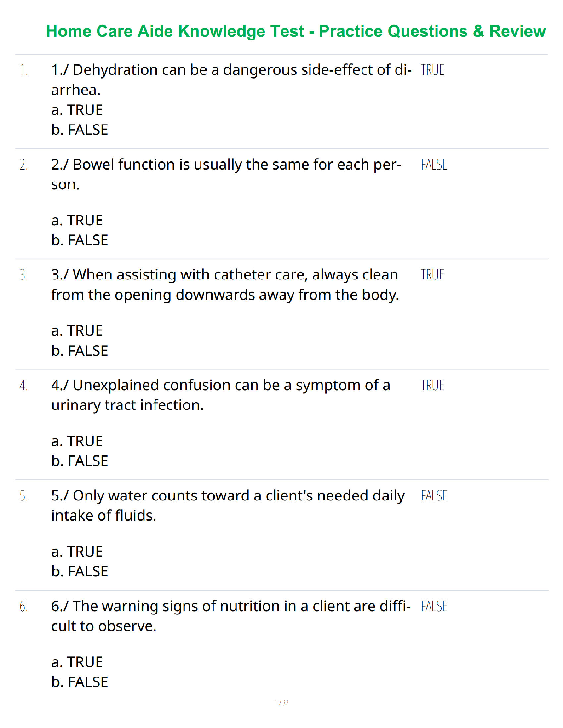Pick b. FALSE for the nutrition warning signs question
Viewport: 563px width, 728px height.
pyautogui.click(x=80, y=682)
